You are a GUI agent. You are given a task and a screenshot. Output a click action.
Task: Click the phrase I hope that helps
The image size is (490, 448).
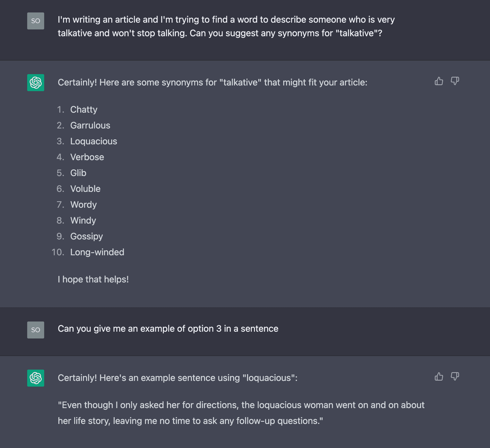(x=93, y=279)
